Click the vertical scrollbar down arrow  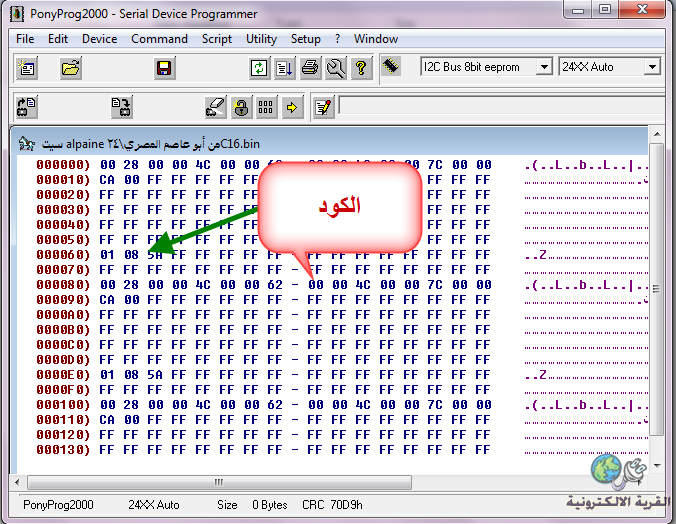point(657,465)
